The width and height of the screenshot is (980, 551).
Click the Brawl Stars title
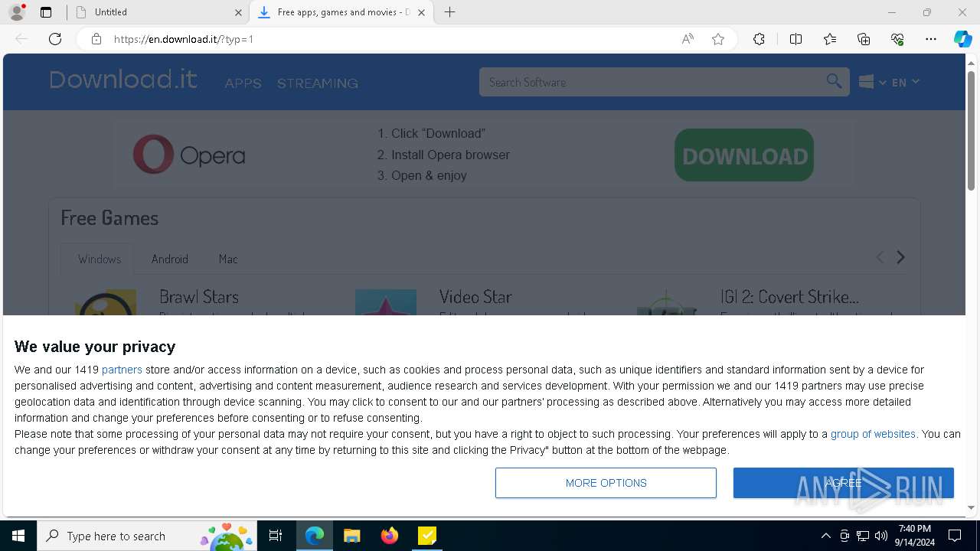(199, 297)
